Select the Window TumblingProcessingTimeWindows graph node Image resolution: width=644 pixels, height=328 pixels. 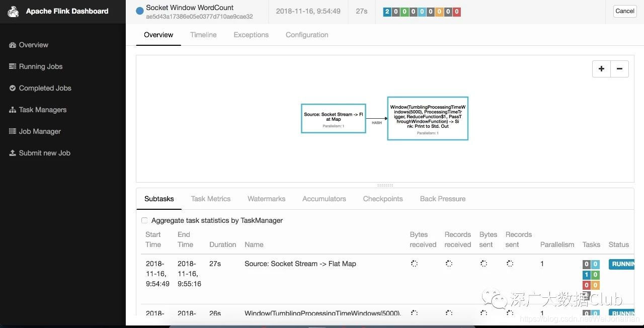428,118
